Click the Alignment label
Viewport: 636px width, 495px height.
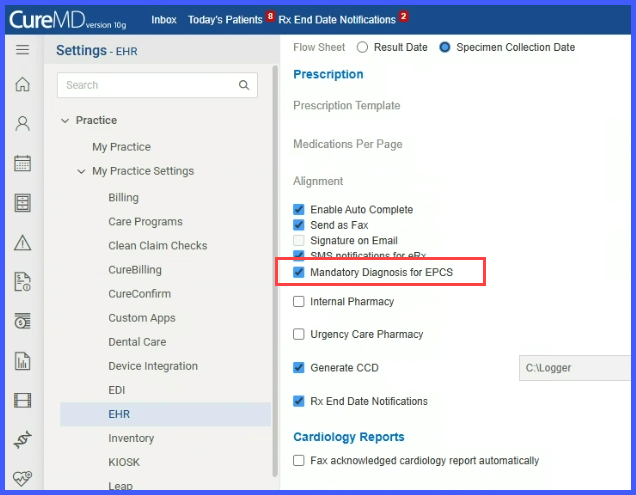tap(318, 181)
